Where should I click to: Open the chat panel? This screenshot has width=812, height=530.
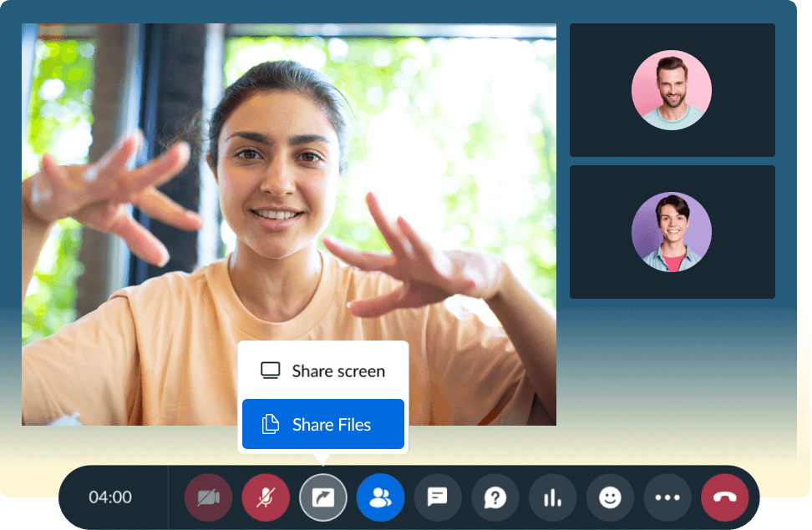(x=438, y=497)
